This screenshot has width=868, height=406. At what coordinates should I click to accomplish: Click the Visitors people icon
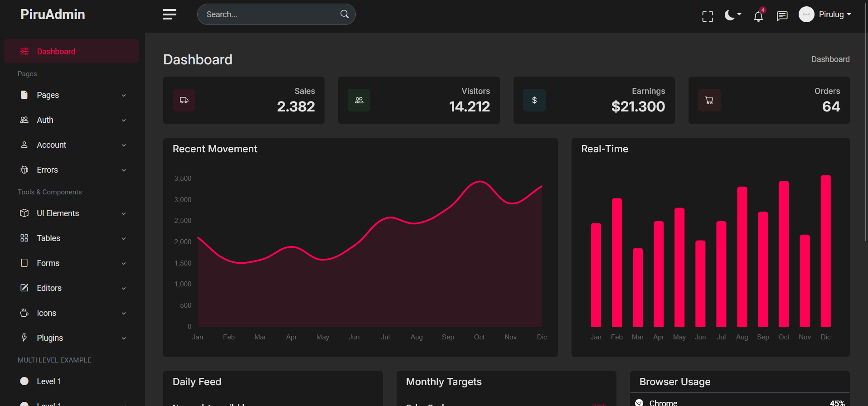click(359, 100)
